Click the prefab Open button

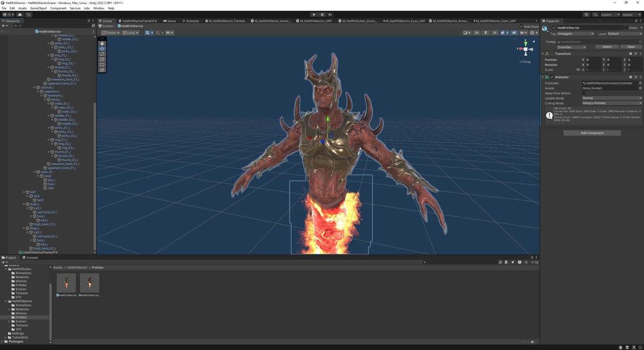[631, 47]
